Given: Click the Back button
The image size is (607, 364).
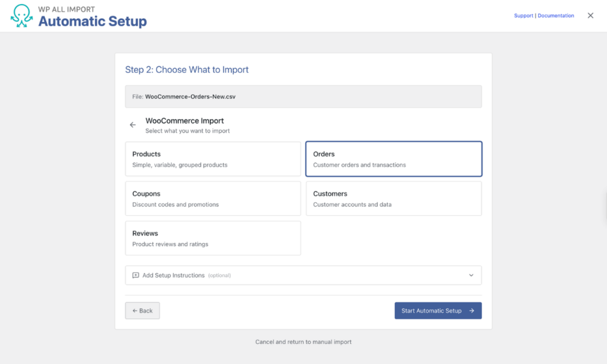Looking at the screenshot, I should [x=142, y=311].
